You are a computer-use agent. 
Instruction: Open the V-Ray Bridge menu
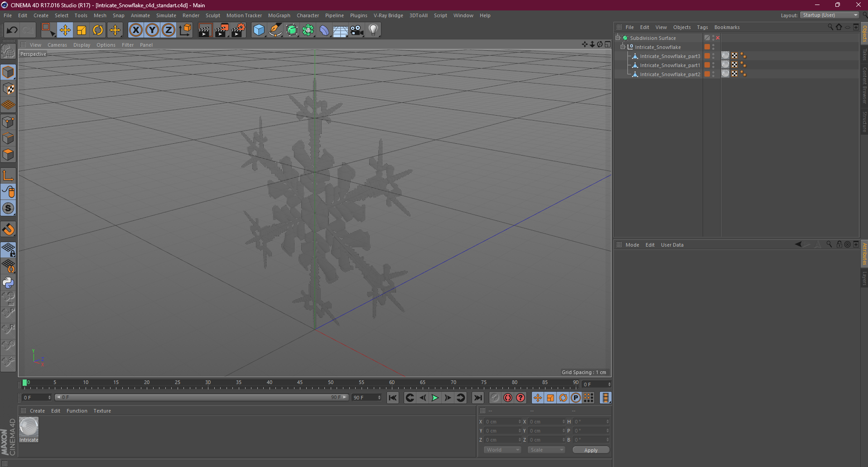388,15
